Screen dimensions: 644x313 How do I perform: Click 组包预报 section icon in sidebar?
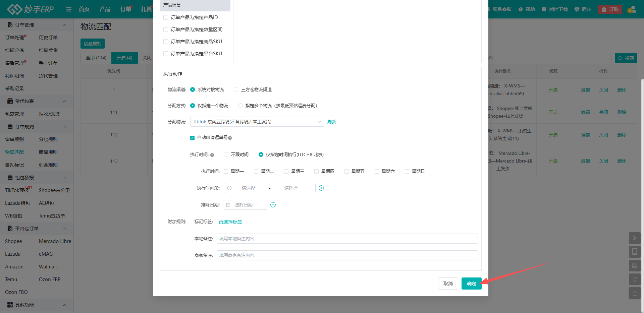click(10, 178)
